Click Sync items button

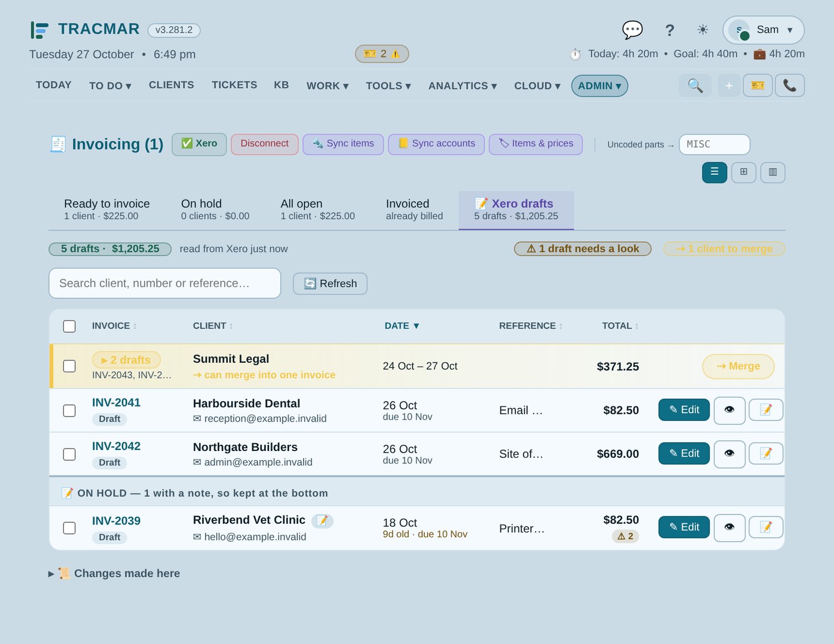343,144
